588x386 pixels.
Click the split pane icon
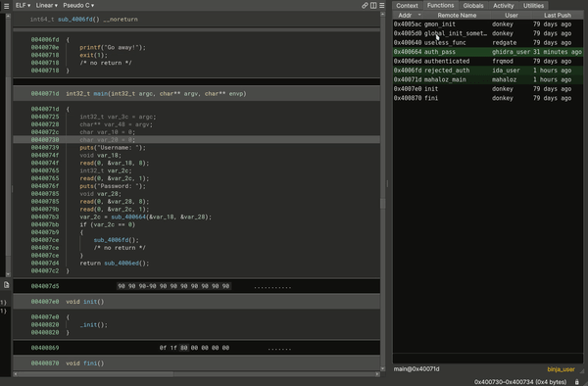[373, 5]
